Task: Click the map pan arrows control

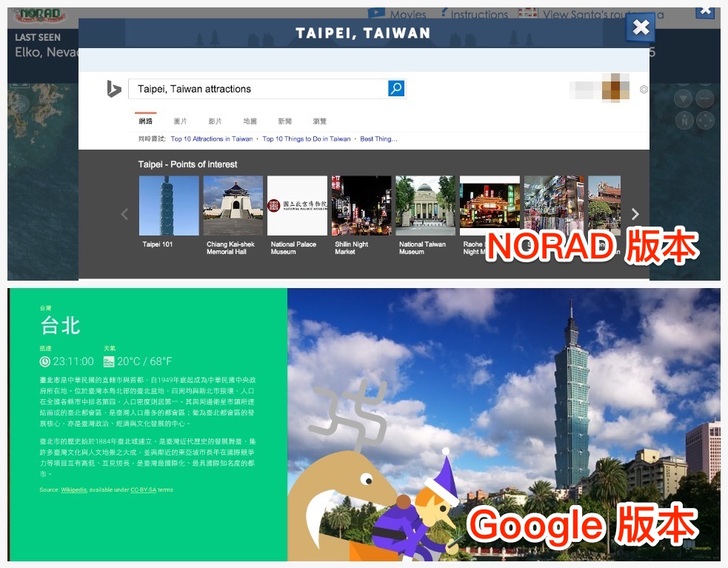Action: 705,121
